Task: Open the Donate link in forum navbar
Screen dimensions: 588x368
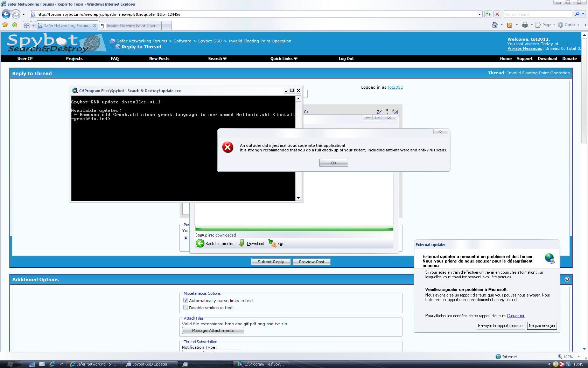Action: click(569, 59)
